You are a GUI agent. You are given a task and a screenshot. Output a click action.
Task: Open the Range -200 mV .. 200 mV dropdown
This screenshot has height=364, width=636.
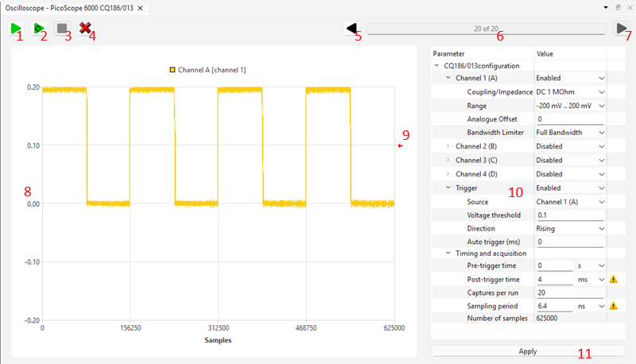click(x=569, y=105)
